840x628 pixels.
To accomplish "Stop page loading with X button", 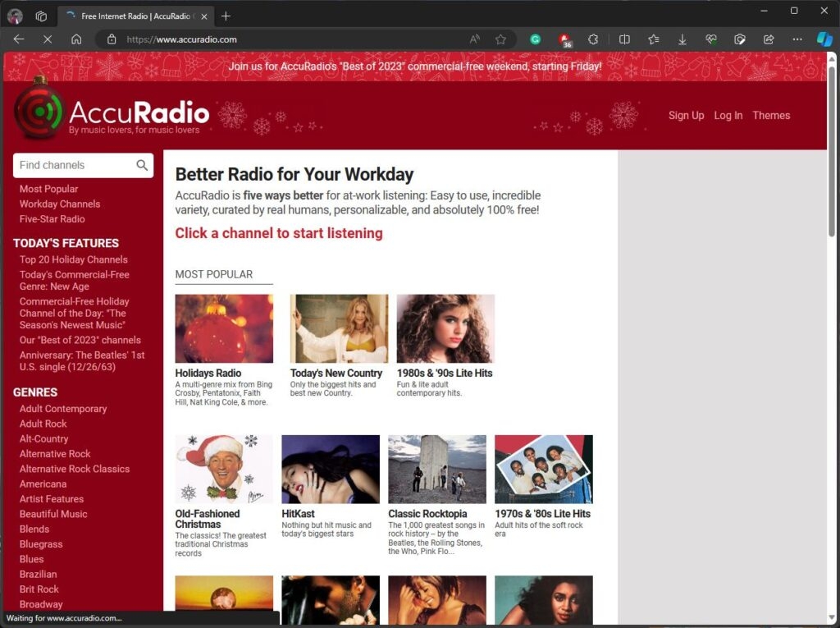I will (x=48, y=39).
